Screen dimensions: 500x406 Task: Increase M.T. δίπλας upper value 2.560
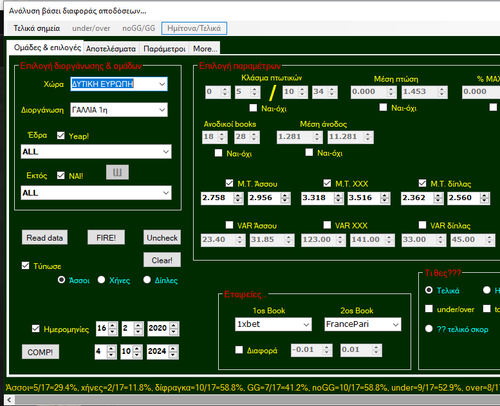click(484, 195)
